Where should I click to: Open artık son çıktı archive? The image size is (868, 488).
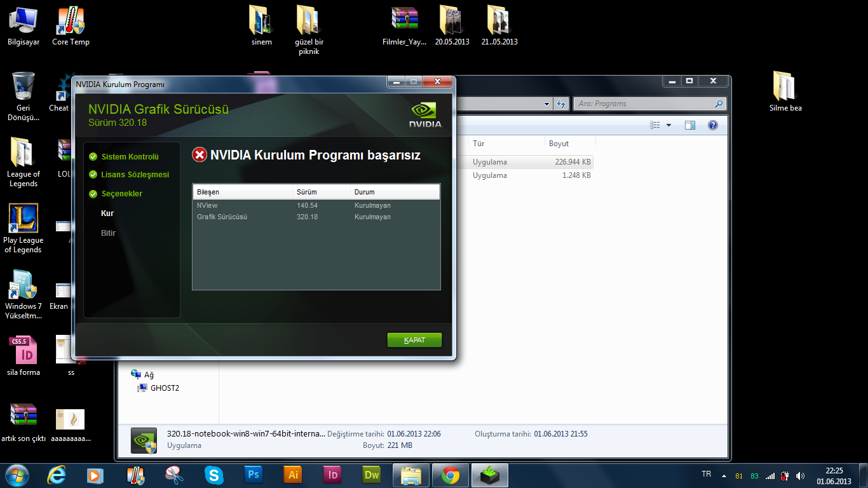tap(24, 423)
